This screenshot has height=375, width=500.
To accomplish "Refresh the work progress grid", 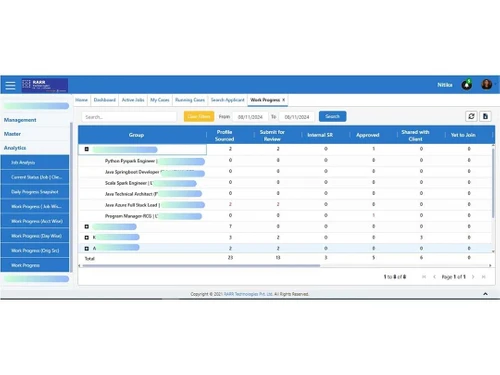I will pos(471,116).
